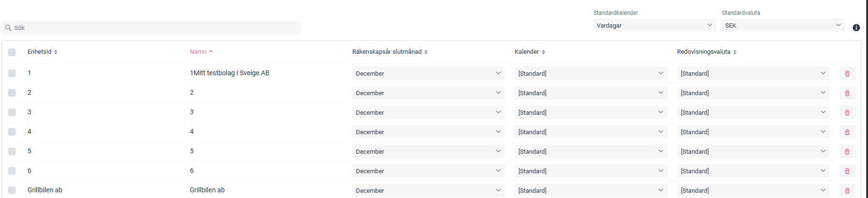The height and width of the screenshot is (198, 868).
Task: Delete unit 4 using trash icon
Action: click(847, 132)
